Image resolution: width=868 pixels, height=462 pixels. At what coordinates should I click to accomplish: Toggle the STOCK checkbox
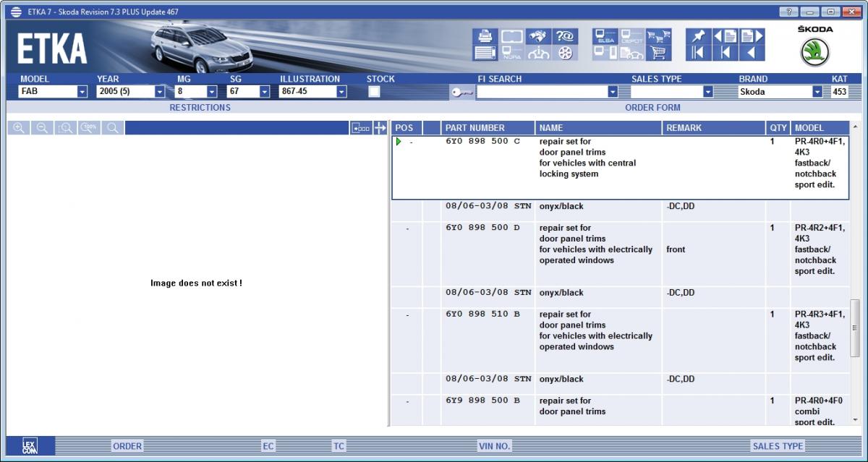pyautogui.click(x=374, y=92)
